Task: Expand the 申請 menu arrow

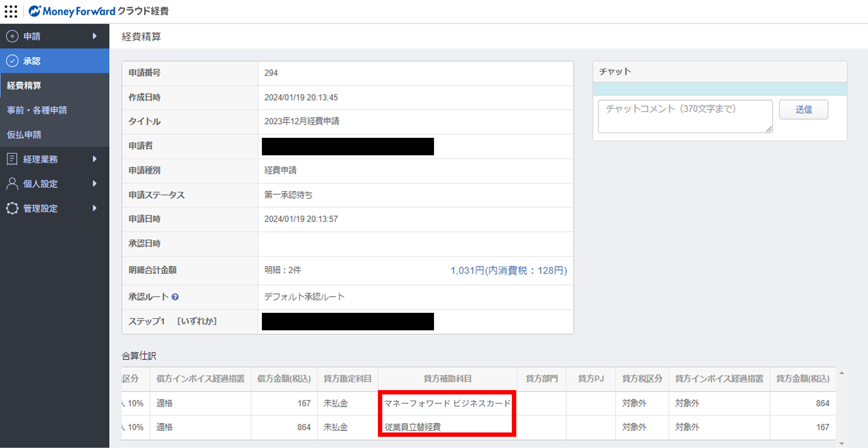Action: click(95, 36)
